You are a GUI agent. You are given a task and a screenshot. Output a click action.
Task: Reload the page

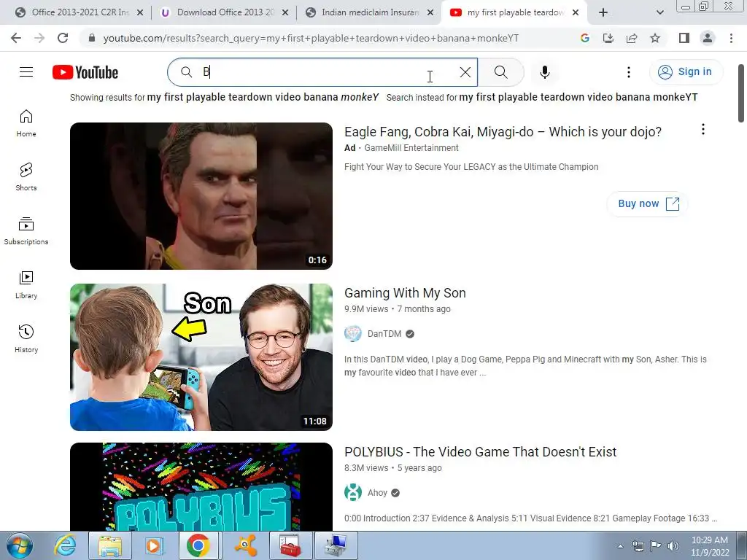click(x=63, y=38)
